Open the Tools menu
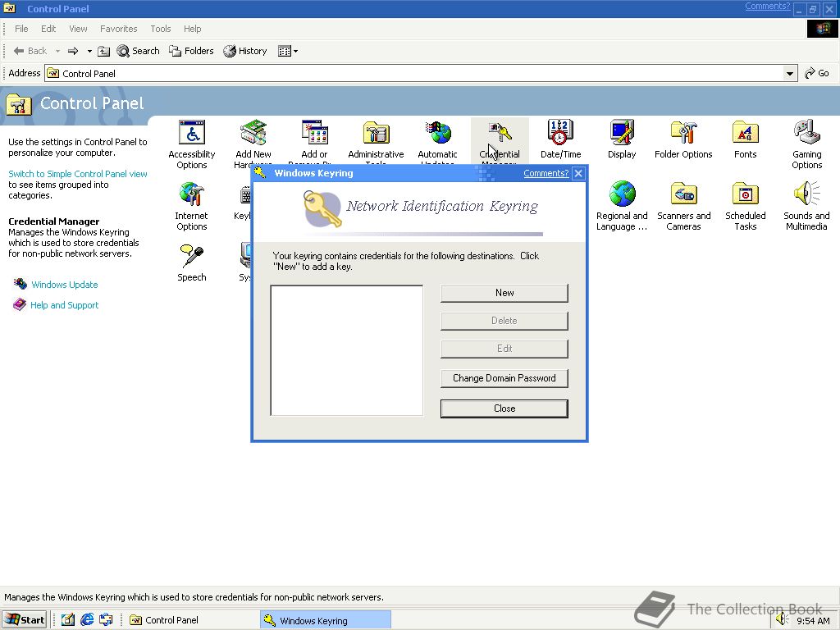 pos(161,29)
